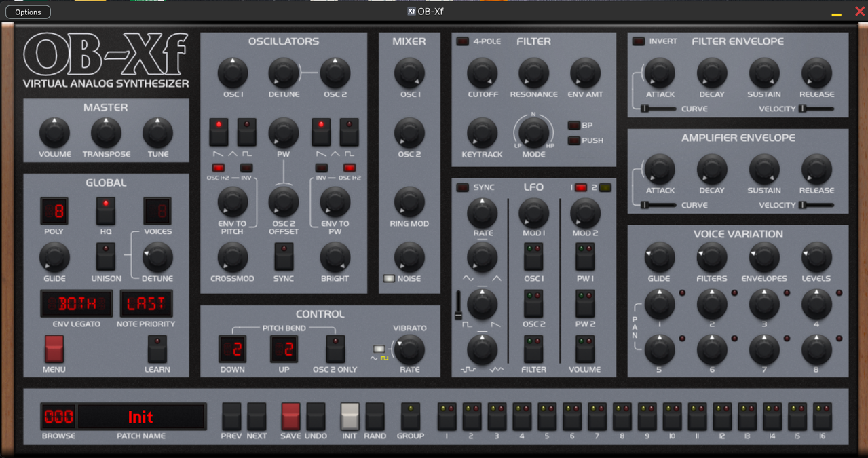Click the filter Env Amt knob
The width and height of the screenshot is (868, 458).
[x=585, y=73]
